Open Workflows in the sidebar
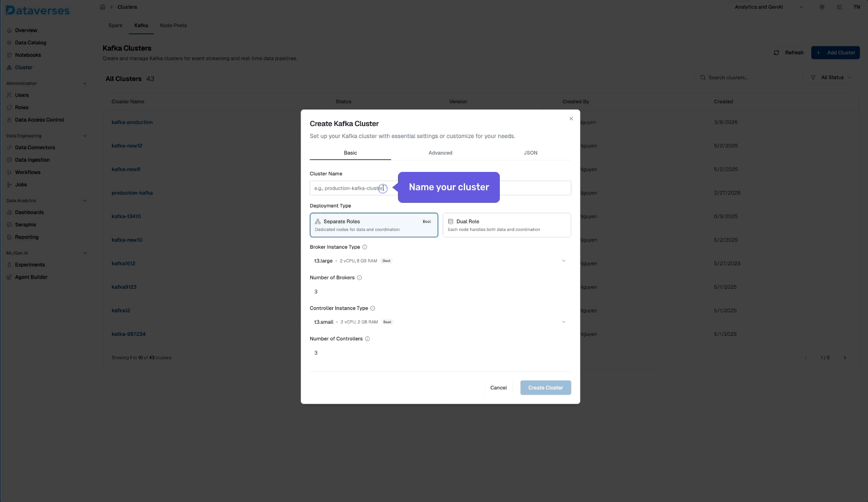868x502 pixels. point(27,172)
